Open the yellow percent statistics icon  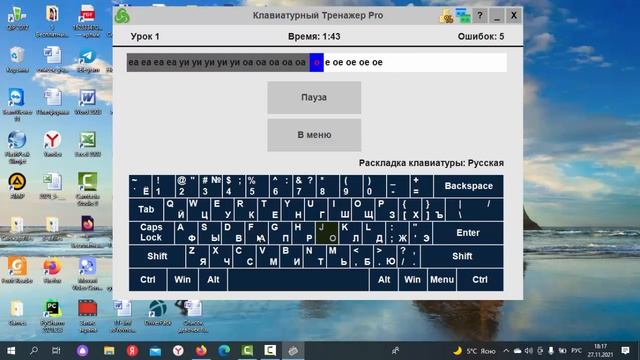tap(447, 16)
